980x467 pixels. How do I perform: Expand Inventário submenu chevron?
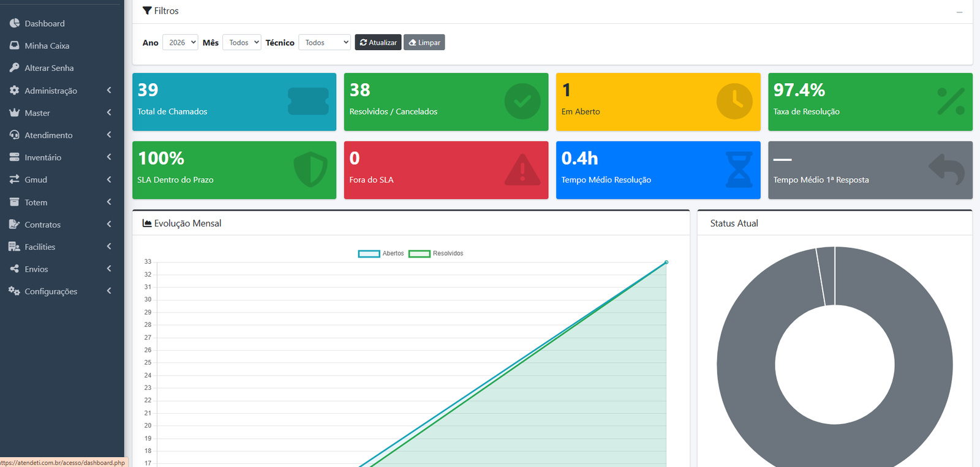[109, 157]
